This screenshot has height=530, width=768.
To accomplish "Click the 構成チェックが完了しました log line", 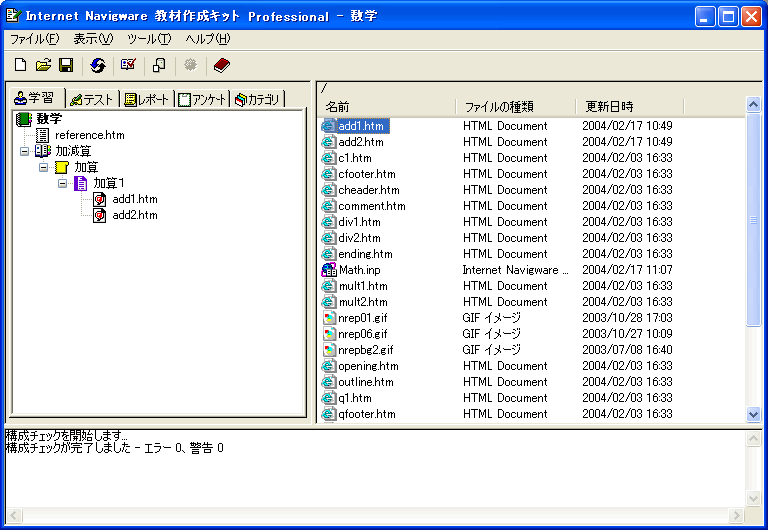I will (115, 448).
